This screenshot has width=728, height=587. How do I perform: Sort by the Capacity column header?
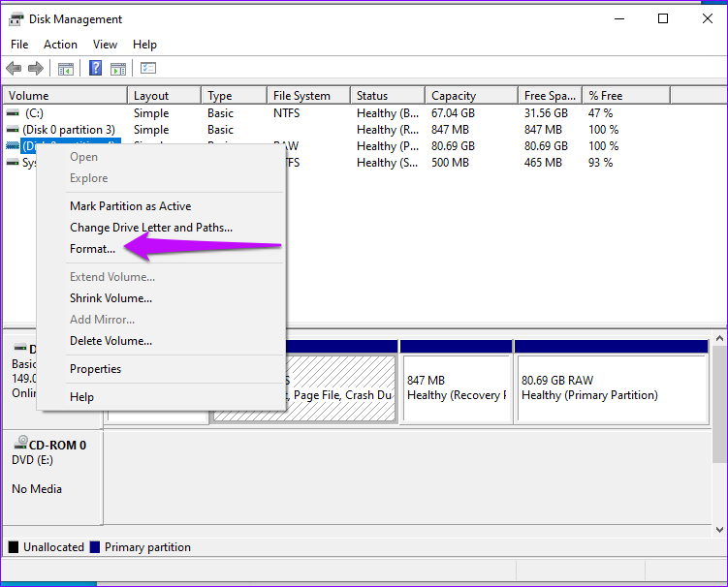tap(472, 96)
